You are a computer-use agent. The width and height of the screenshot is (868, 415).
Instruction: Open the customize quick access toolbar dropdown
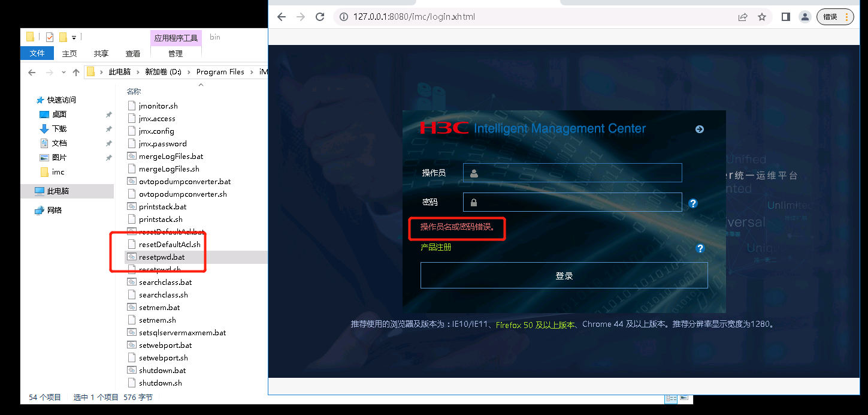pos(74,38)
